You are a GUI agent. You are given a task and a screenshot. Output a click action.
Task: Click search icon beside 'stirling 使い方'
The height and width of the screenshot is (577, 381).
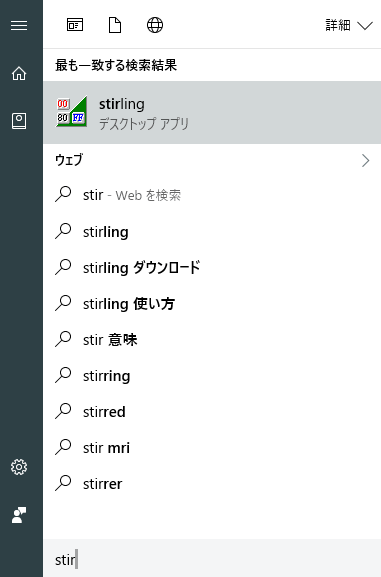[x=63, y=303]
